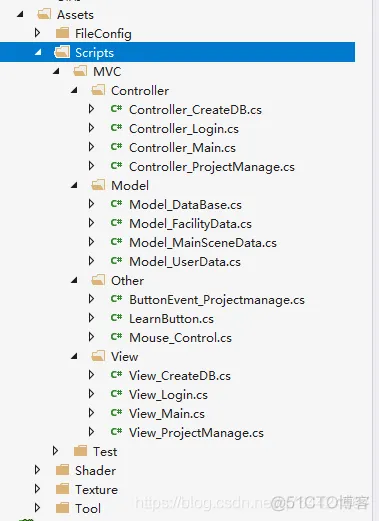Select Controller_Login.cs file name
This screenshot has height=521, width=379.
click(x=184, y=129)
